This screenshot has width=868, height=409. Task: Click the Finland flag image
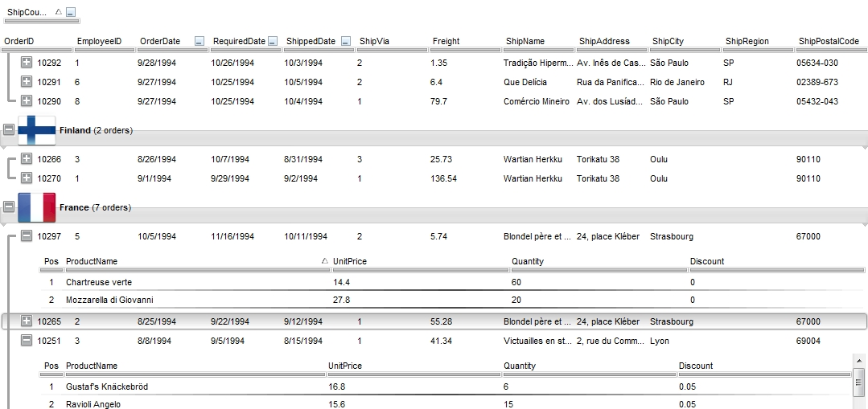tap(36, 130)
